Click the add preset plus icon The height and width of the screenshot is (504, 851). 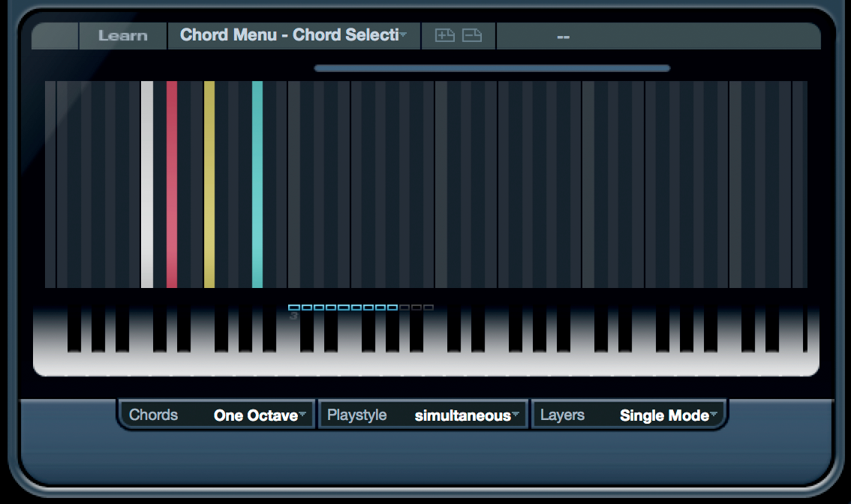tap(444, 36)
